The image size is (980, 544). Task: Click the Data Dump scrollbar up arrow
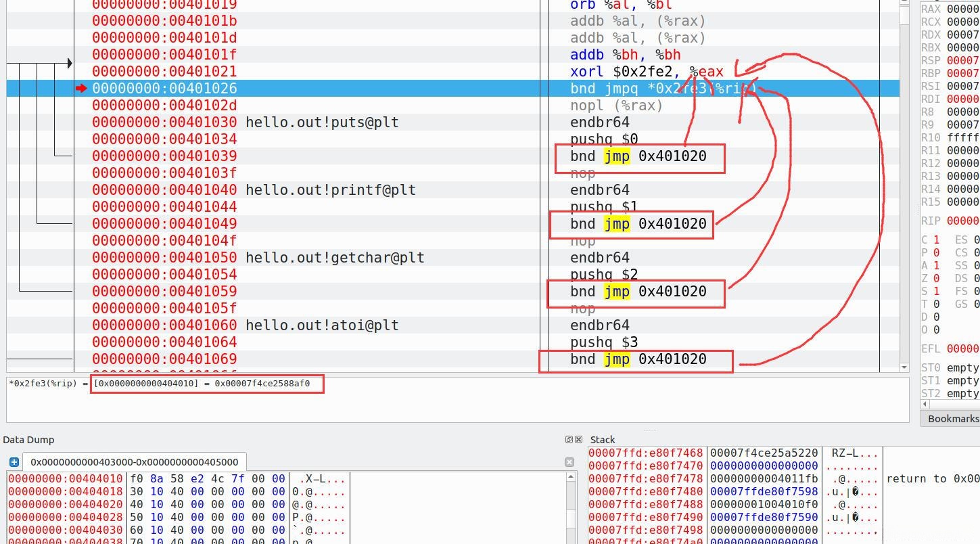point(571,477)
